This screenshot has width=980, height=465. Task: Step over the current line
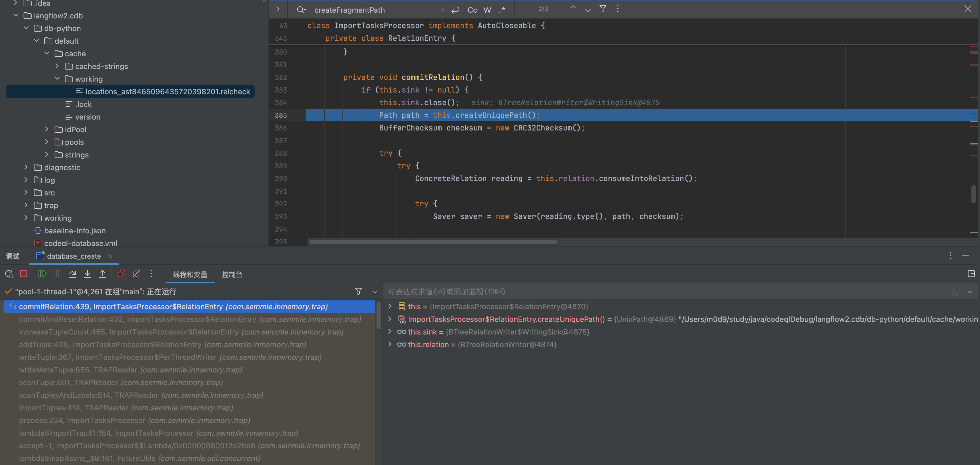[x=72, y=274]
